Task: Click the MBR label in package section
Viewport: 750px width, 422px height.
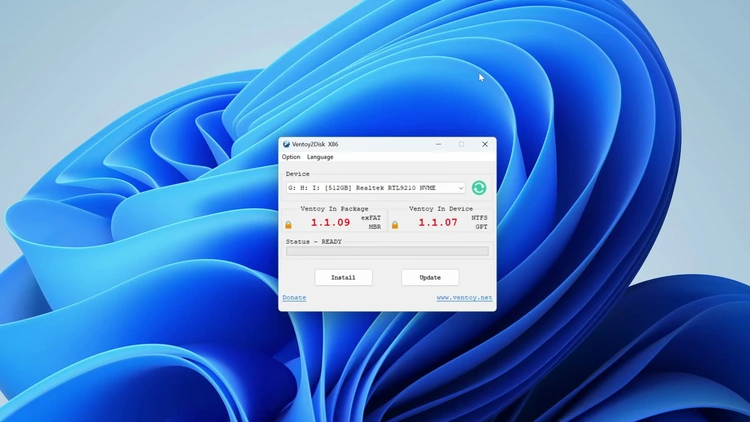Action: (375, 227)
